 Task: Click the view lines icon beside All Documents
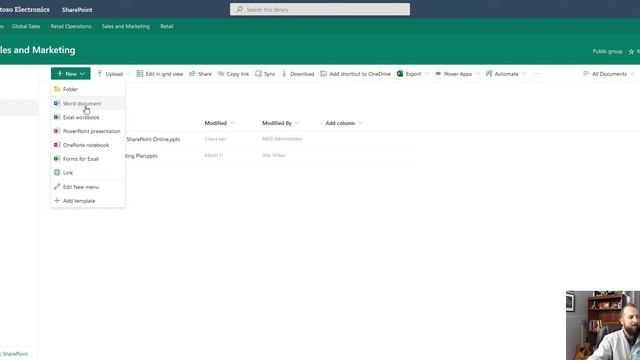586,73
